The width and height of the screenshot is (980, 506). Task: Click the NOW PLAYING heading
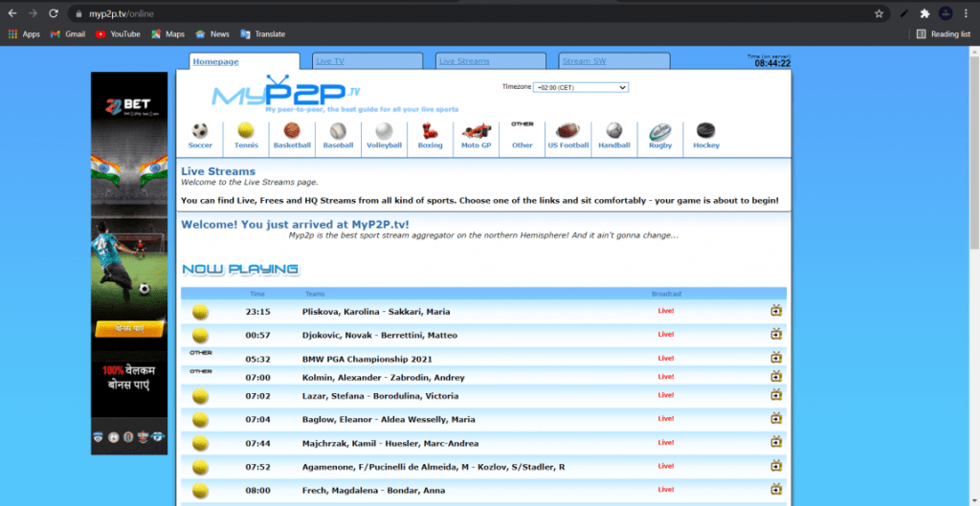(240, 269)
